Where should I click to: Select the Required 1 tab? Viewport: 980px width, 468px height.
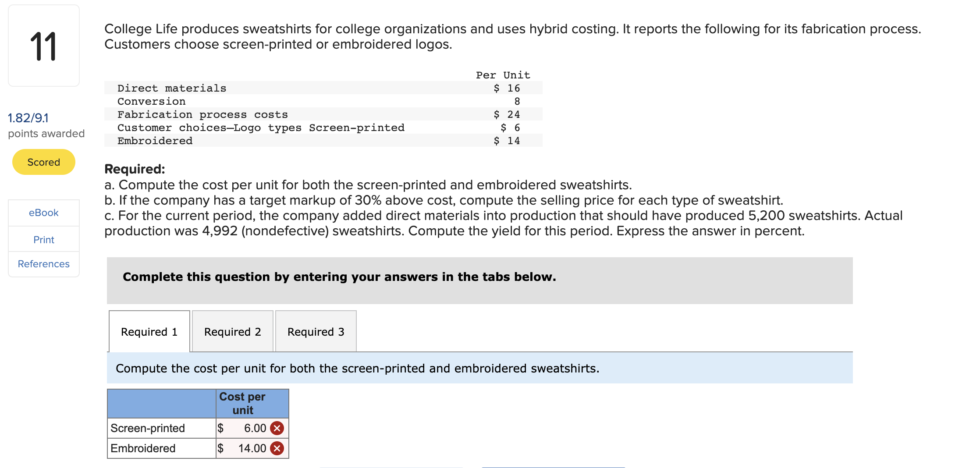[x=149, y=332]
